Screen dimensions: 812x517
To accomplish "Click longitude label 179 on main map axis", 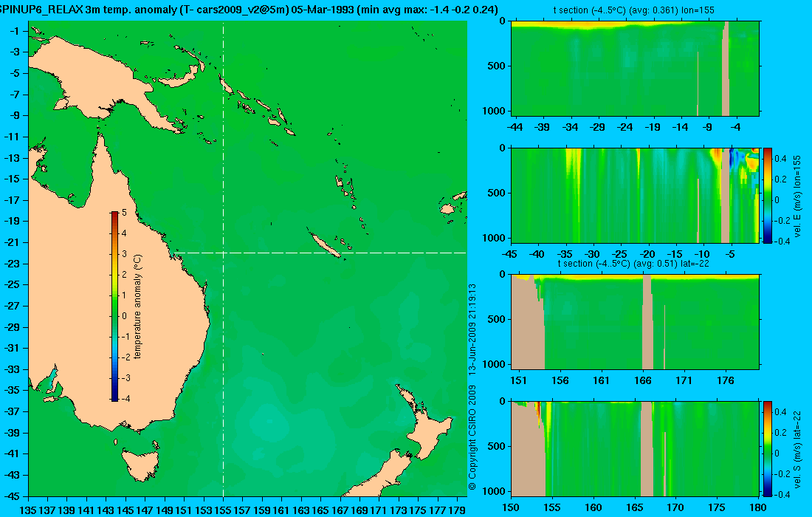I will [457, 510].
